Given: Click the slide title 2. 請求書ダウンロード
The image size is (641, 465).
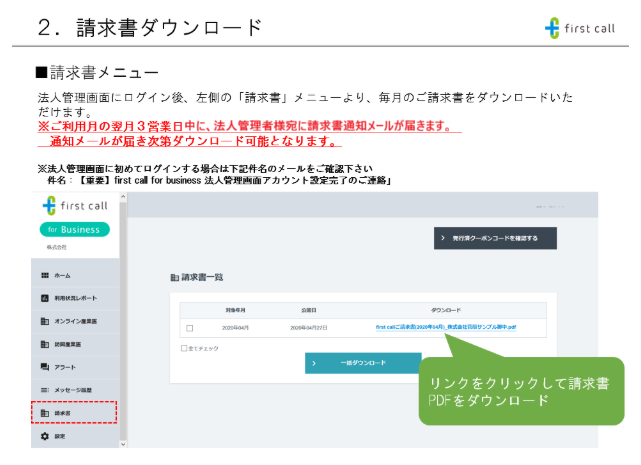Looking at the screenshot, I should (150, 28).
